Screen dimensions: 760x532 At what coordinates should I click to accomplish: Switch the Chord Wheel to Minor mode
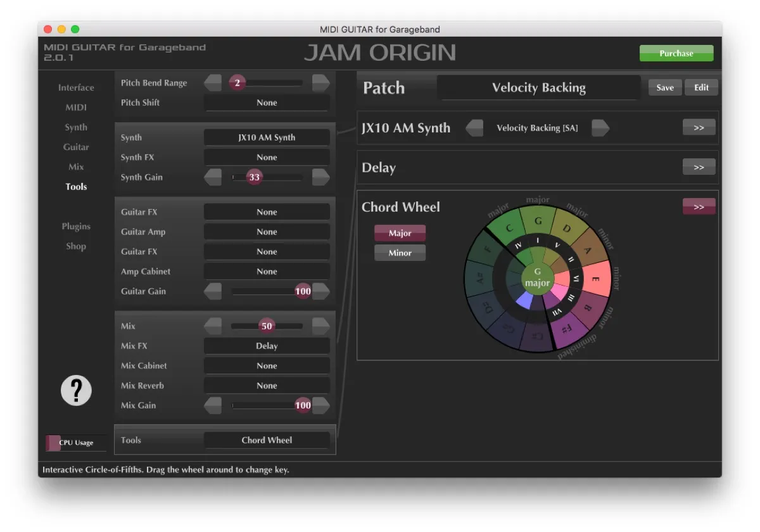pyautogui.click(x=400, y=253)
